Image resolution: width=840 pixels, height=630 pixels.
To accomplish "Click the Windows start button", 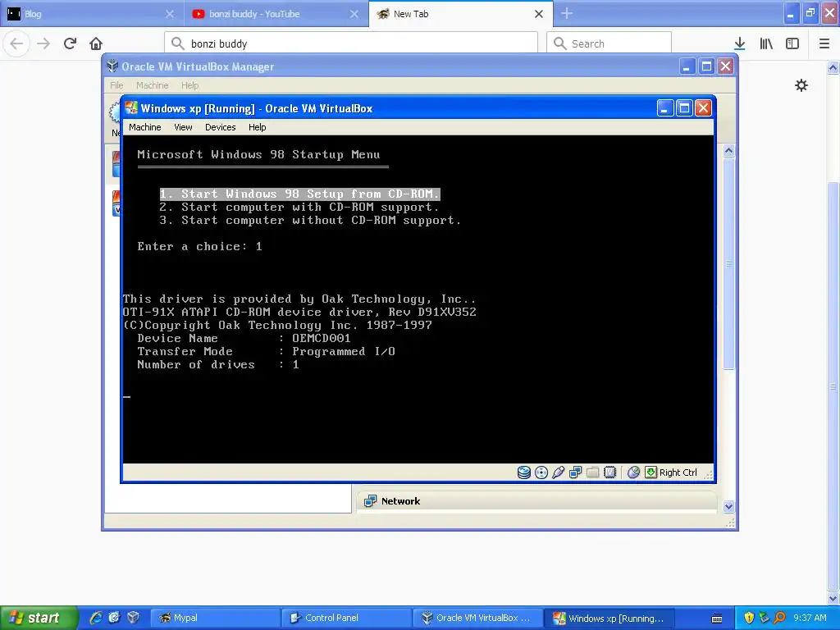I will tap(39, 618).
